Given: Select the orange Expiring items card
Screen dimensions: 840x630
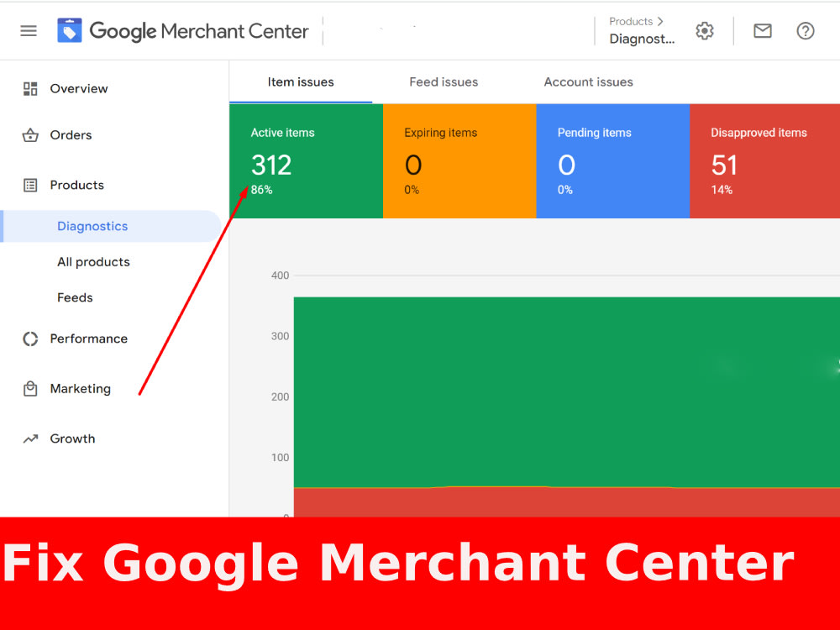Looking at the screenshot, I should tap(459, 160).
